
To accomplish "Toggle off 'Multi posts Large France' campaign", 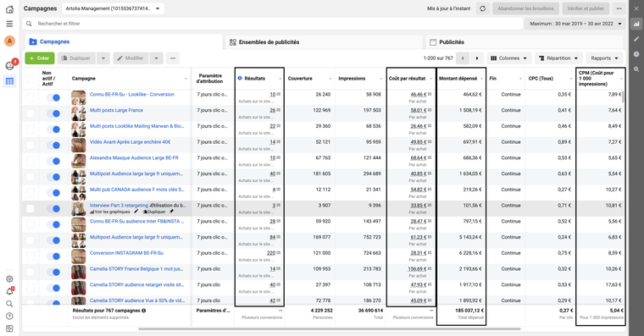I will (53, 113).
